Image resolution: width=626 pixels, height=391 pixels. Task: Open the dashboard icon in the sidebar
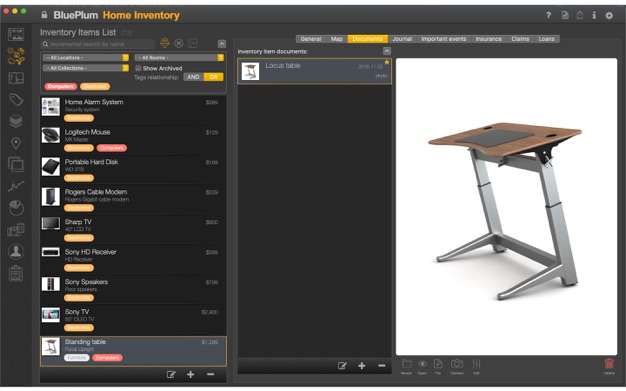coord(16,34)
